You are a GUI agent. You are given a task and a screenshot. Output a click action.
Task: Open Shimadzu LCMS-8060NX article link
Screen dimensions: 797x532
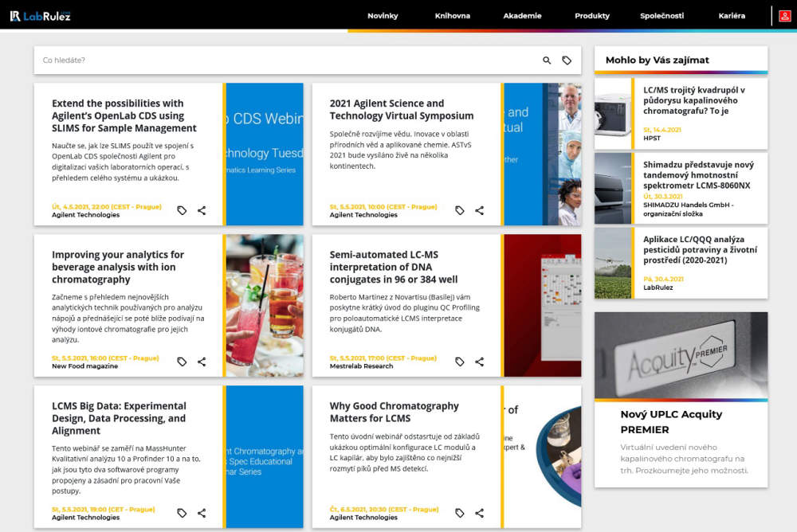pos(698,175)
